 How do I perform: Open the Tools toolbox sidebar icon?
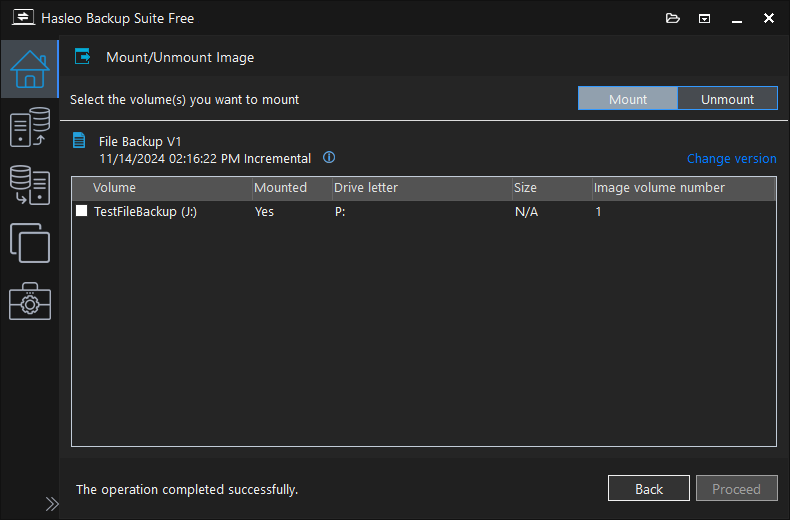tap(30, 301)
